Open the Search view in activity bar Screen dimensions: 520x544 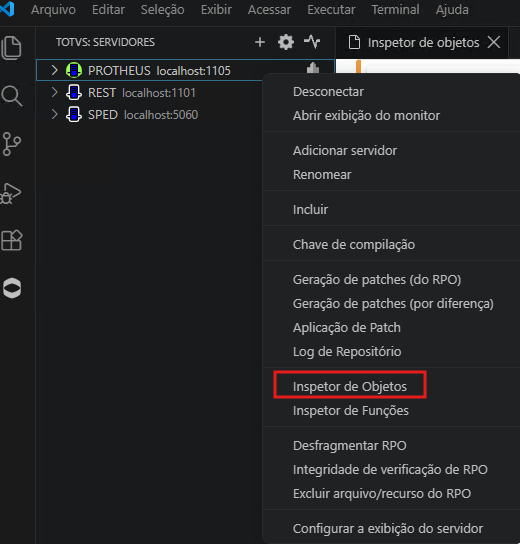[12, 96]
